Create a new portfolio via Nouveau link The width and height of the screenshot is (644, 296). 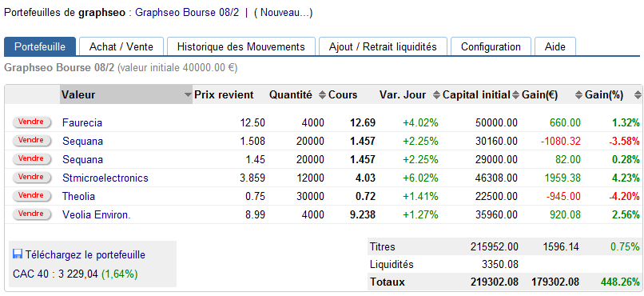coord(283,12)
